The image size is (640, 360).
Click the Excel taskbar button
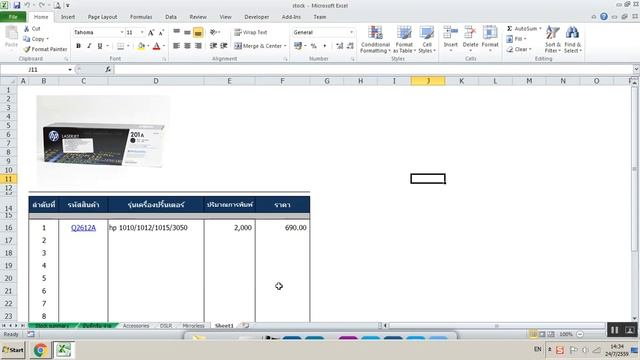tap(64, 350)
